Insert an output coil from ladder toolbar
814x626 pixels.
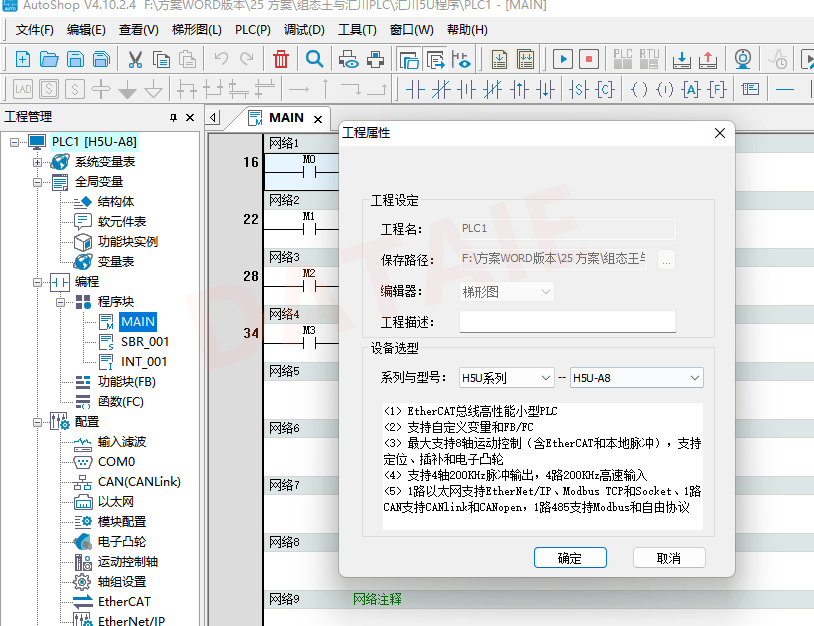pyautogui.click(x=639, y=89)
